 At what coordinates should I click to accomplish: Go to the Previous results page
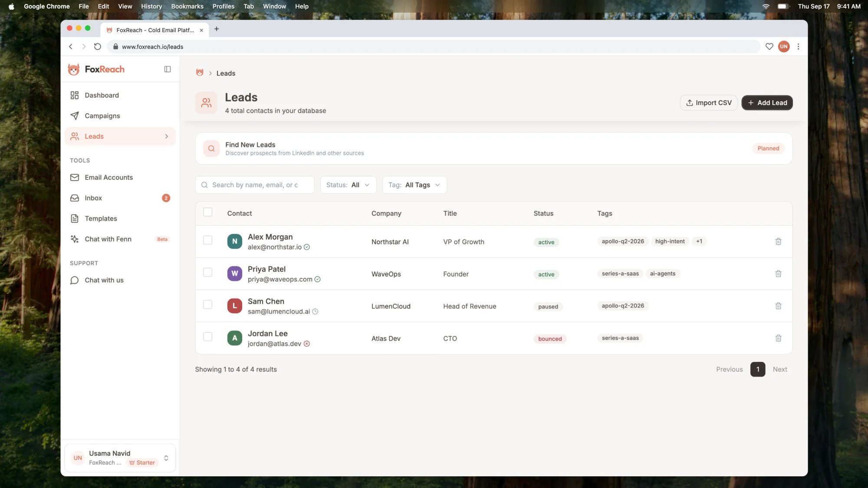pyautogui.click(x=729, y=370)
